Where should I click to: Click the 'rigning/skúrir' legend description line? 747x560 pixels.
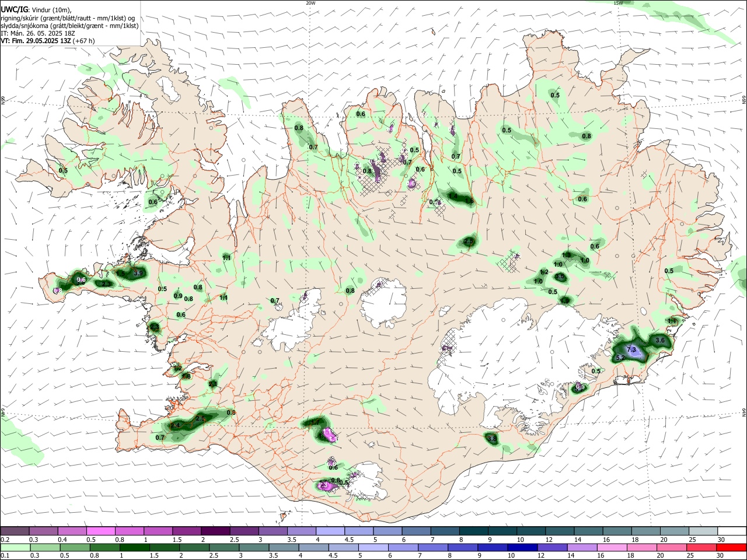69,18
